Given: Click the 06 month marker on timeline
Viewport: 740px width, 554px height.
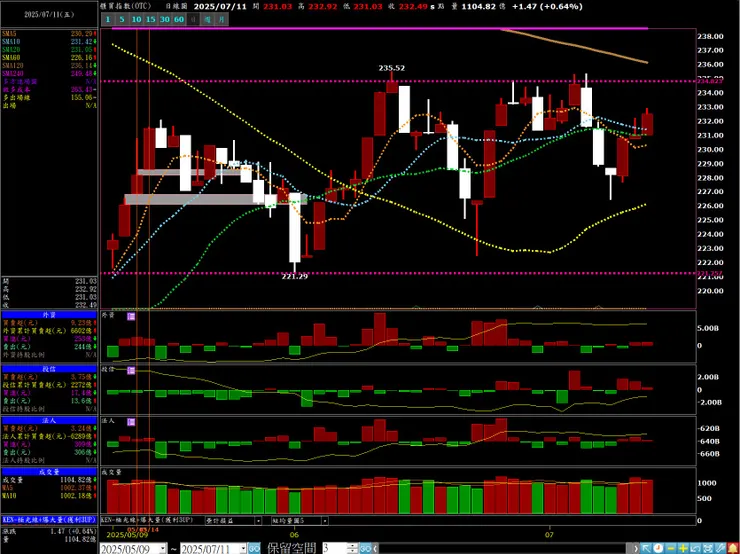Looking at the screenshot, I should (x=294, y=535).
